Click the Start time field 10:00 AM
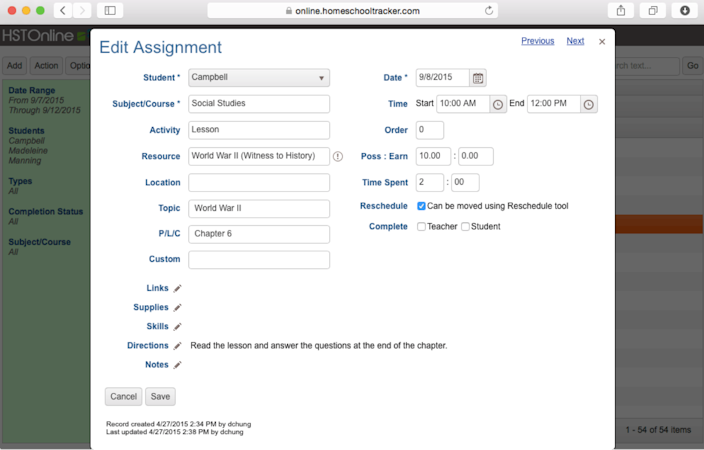 [463, 104]
